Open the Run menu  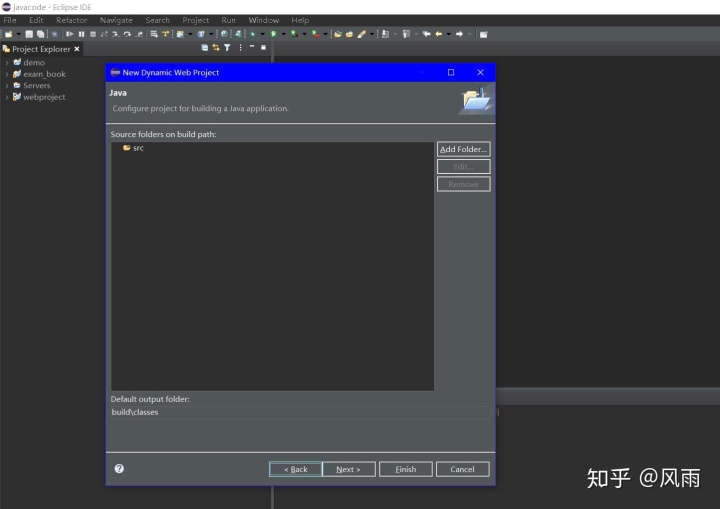pyautogui.click(x=228, y=20)
